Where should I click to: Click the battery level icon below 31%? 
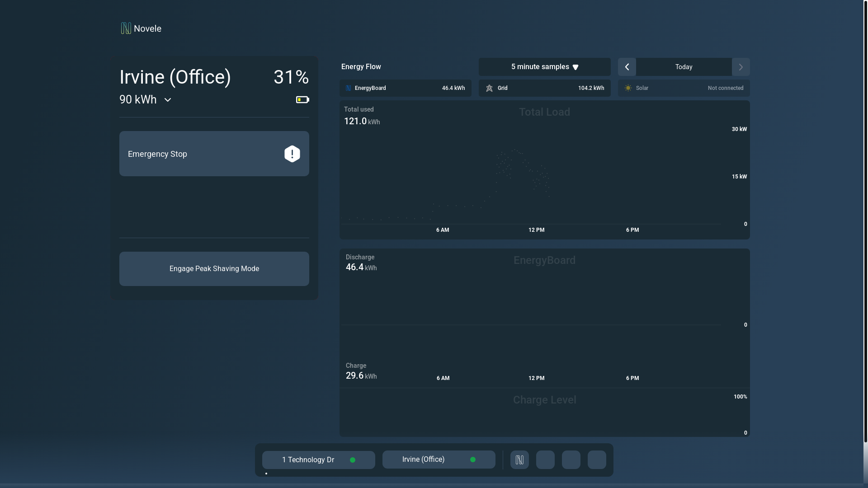click(x=302, y=100)
